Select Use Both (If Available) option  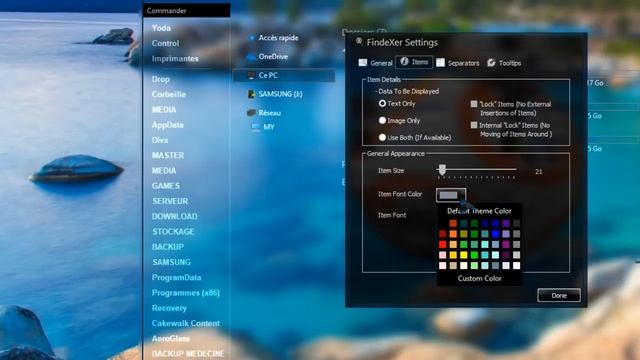382,138
